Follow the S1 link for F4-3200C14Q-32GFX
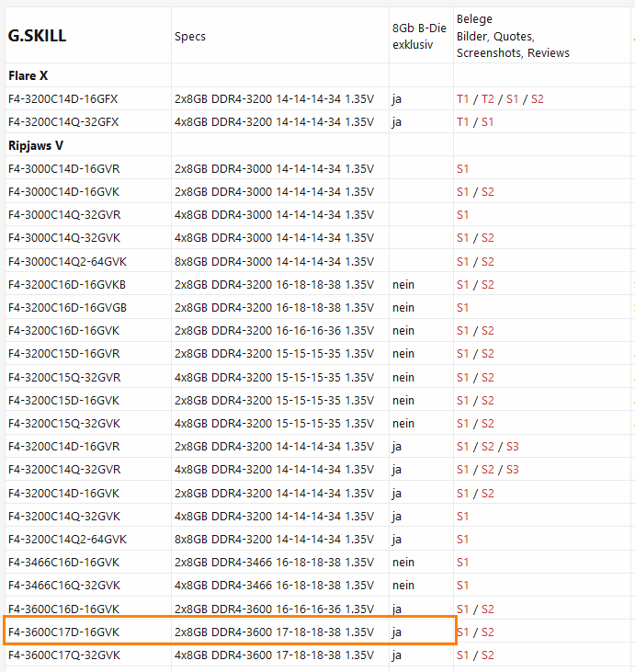This screenshot has width=635, height=672. 488,122
